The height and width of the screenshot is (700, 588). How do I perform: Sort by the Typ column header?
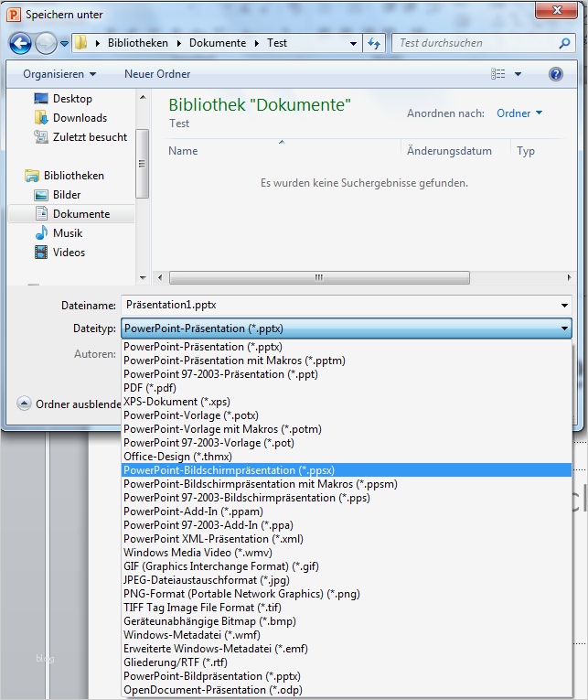(x=526, y=151)
